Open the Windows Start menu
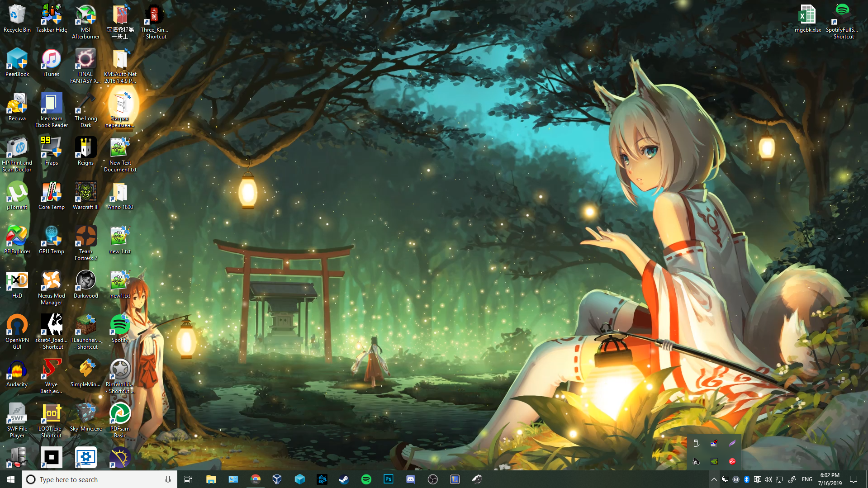 click(x=11, y=479)
